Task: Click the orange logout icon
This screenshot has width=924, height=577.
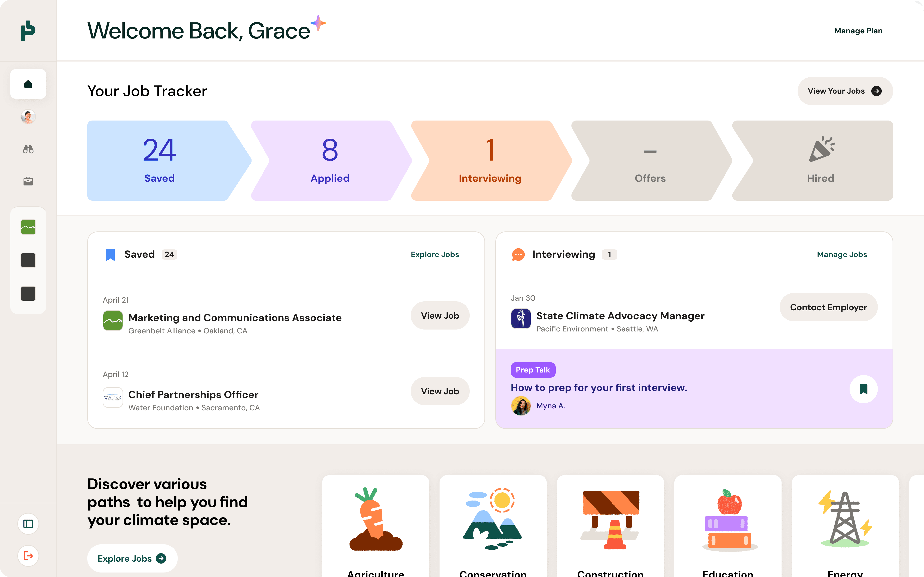Action: coord(28,556)
